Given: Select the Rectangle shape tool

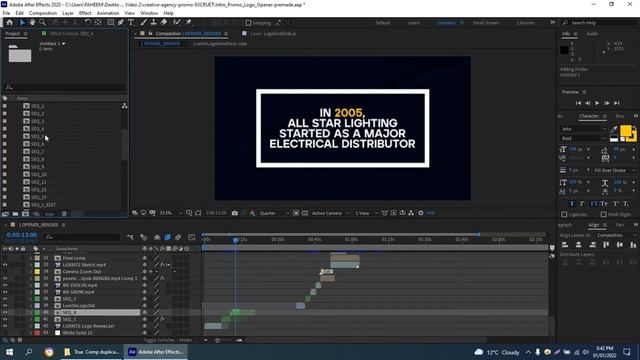Looking at the screenshot, I should (111, 22).
